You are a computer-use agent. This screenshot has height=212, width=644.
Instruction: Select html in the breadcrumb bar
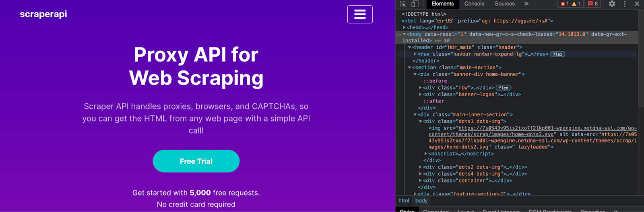coord(404,201)
